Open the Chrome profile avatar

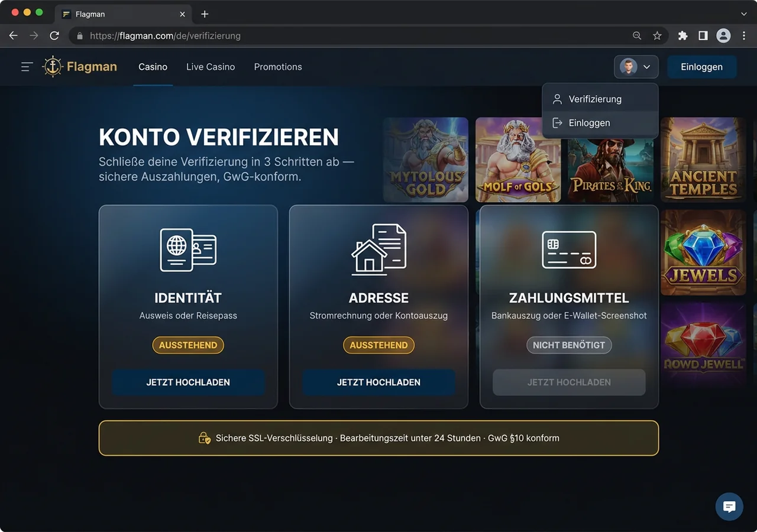pos(723,35)
